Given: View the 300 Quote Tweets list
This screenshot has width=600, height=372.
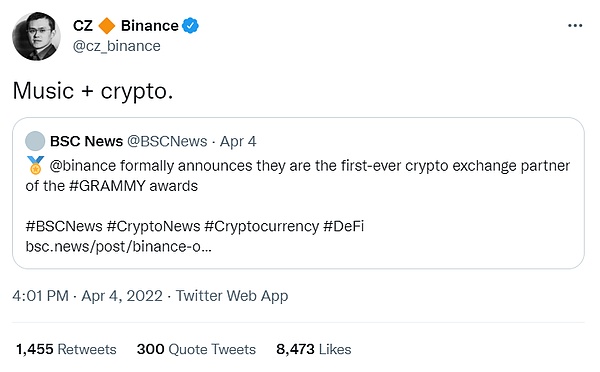Looking at the screenshot, I should (196, 349).
